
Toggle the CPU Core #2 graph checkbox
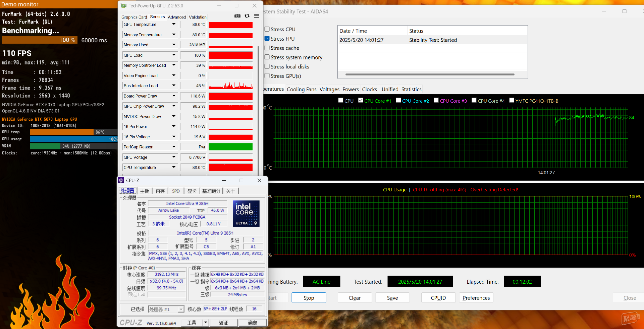click(x=398, y=100)
